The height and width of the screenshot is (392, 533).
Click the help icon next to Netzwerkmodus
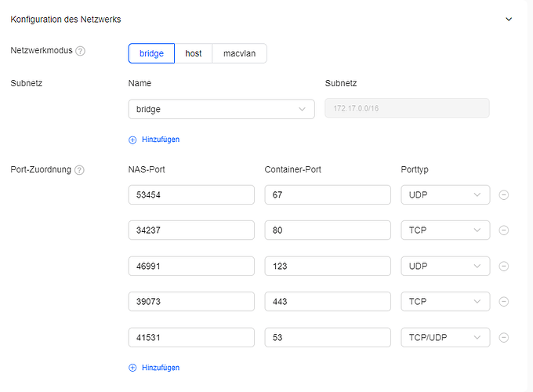[x=81, y=52]
